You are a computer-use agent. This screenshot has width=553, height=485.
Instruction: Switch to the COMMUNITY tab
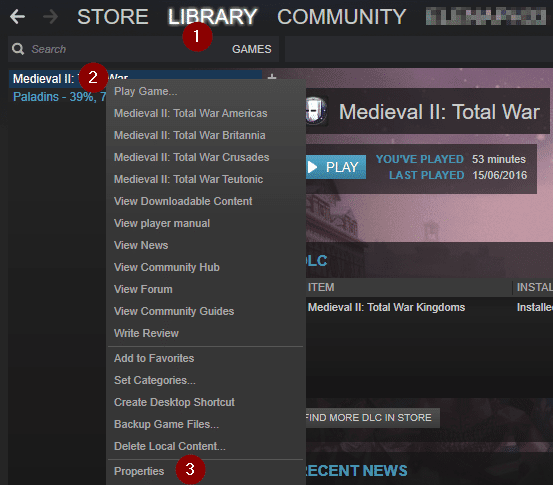click(x=341, y=17)
